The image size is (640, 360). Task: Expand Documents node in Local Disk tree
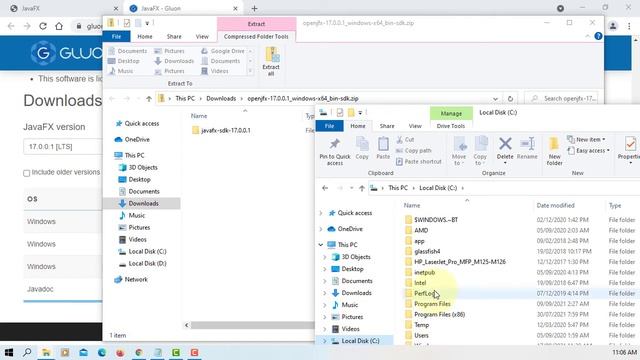[325, 281]
